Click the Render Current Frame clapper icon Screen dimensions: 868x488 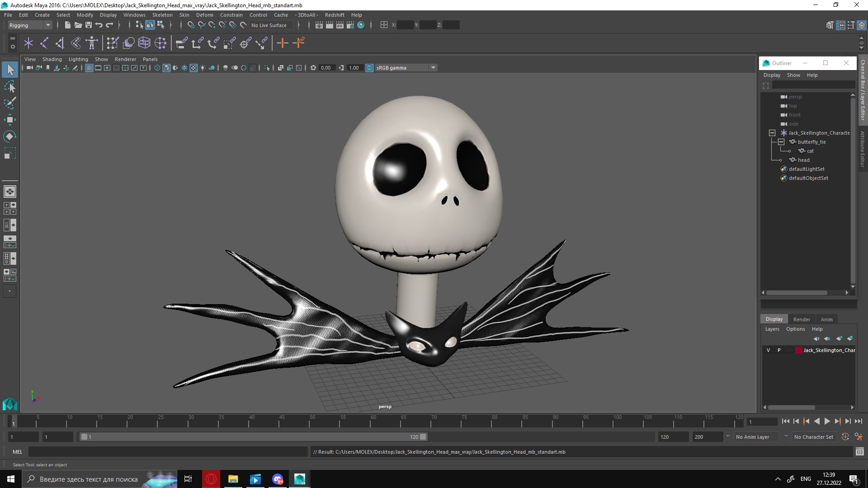[x=330, y=25]
